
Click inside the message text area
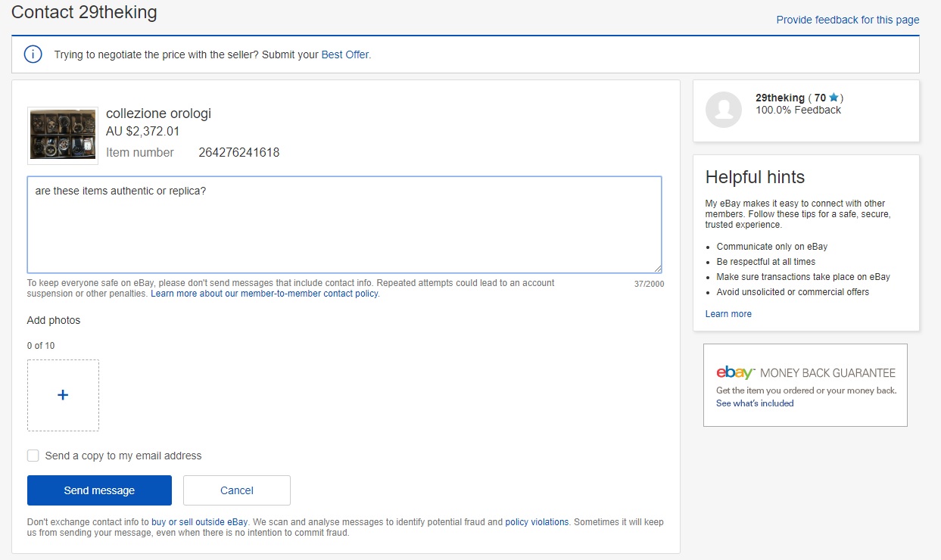click(344, 225)
